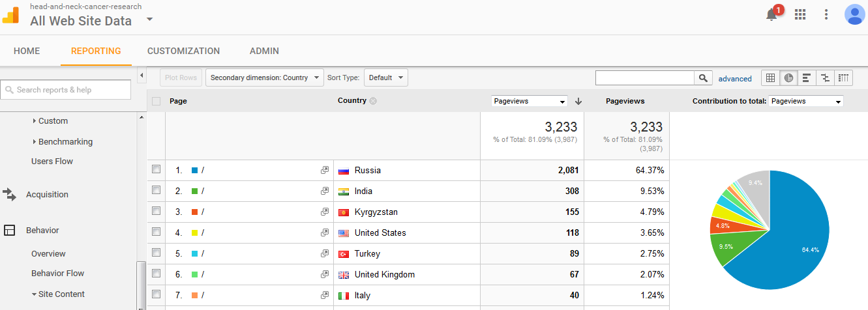
Task: Toggle sort direction arrow for Pageviews
Action: (x=578, y=101)
